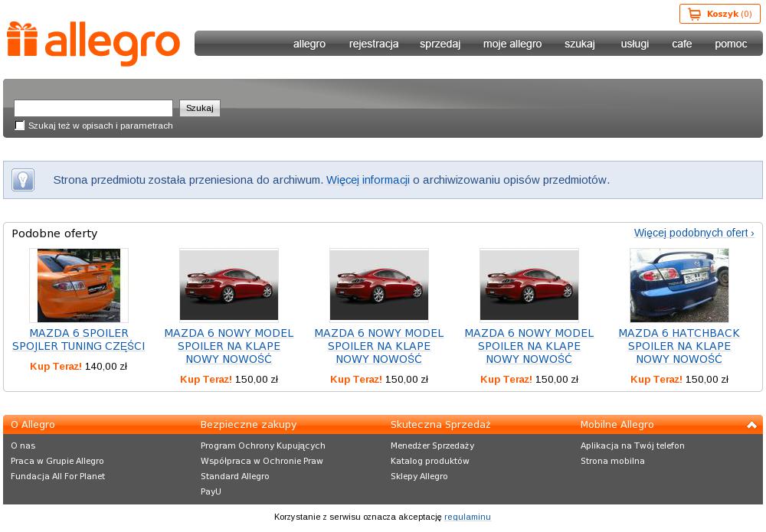
Task: Open Więcej podobnych ofert link
Action: click(x=694, y=233)
